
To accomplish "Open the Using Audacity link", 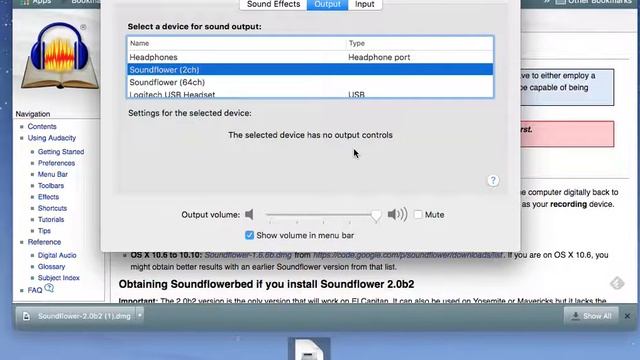I will click(x=52, y=138).
